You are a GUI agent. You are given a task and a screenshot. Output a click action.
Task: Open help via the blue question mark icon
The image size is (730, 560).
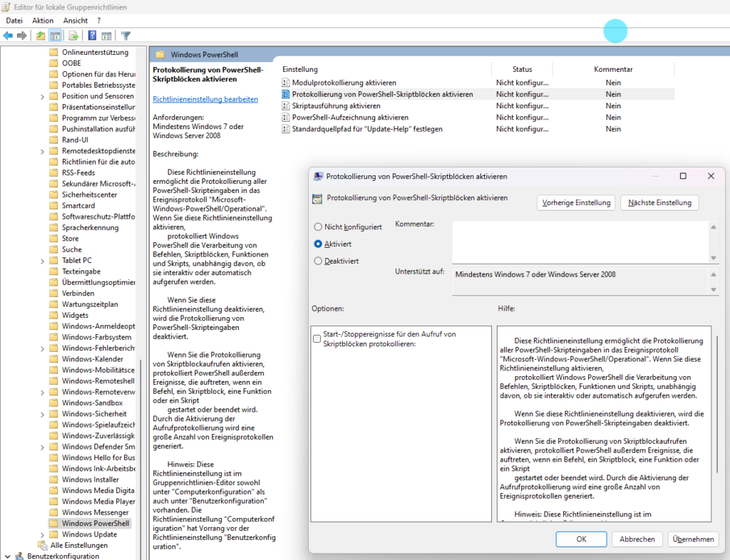[92, 36]
